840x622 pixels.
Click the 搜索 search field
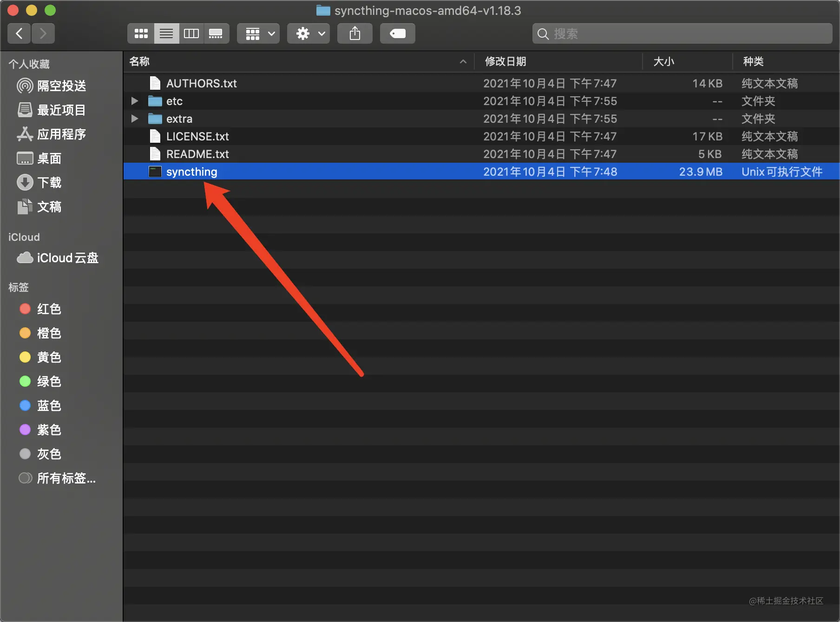pos(682,33)
